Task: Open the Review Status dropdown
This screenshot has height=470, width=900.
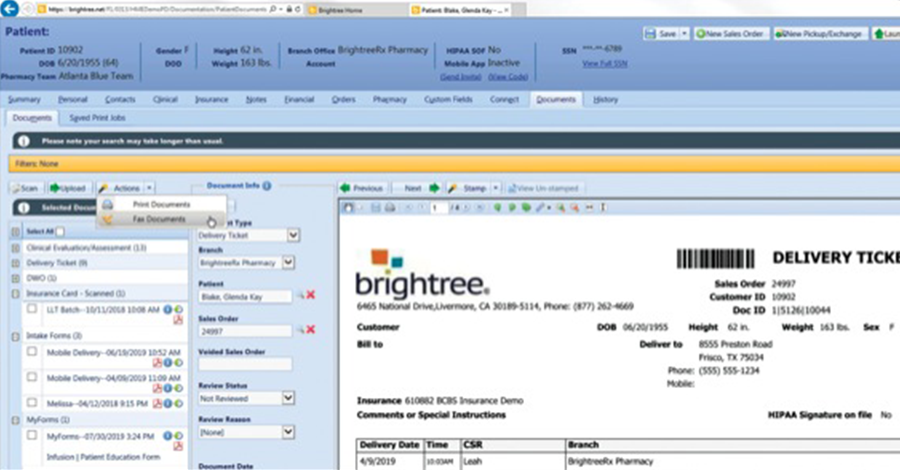Action: (x=288, y=398)
